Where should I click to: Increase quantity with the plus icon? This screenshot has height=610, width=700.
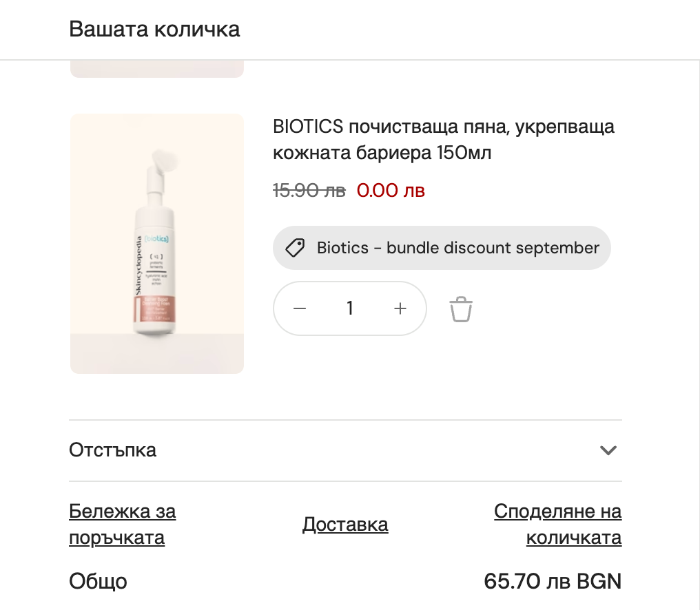pos(400,309)
